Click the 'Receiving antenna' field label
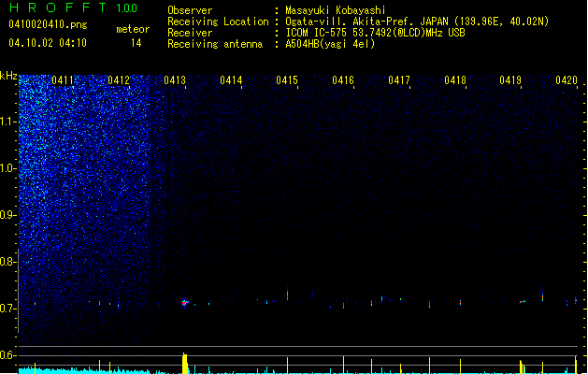This screenshot has height=374, width=588. pyautogui.click(x=215, y=44)
